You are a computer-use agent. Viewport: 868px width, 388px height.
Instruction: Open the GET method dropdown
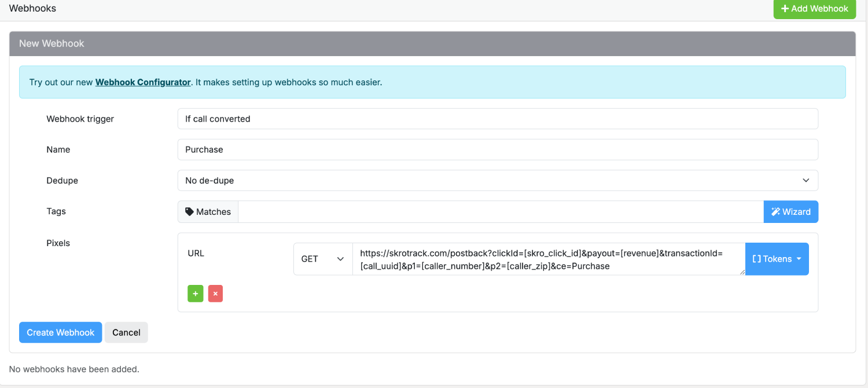click(323, 259)
